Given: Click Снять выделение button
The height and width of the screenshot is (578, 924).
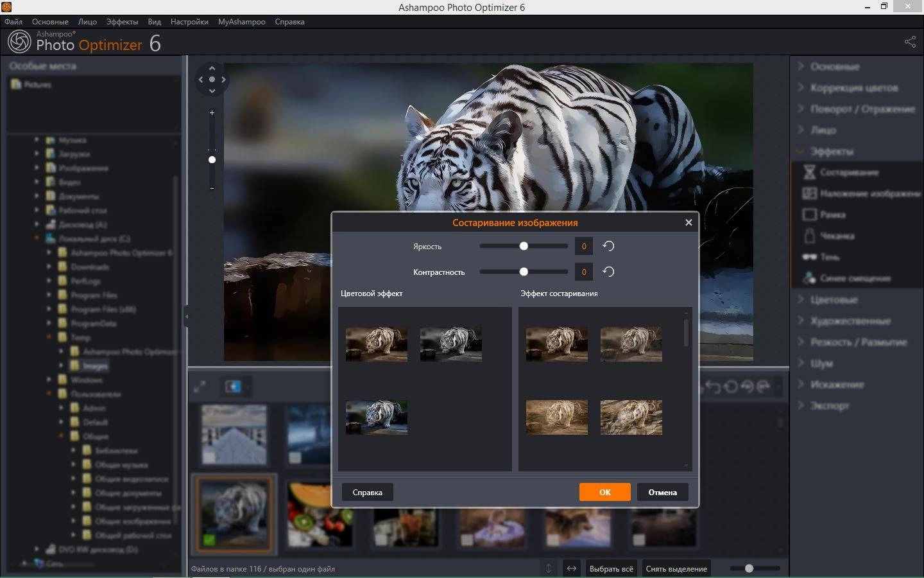Looking at the screenshot, I should tap(676, 568).
